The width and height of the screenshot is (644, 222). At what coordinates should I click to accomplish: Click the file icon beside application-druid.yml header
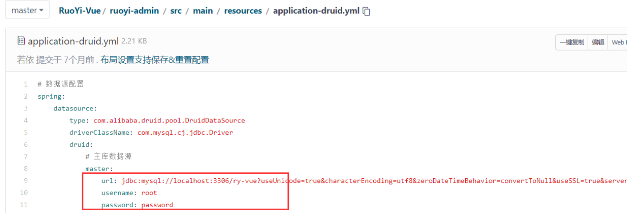click(x=21, y=41)
